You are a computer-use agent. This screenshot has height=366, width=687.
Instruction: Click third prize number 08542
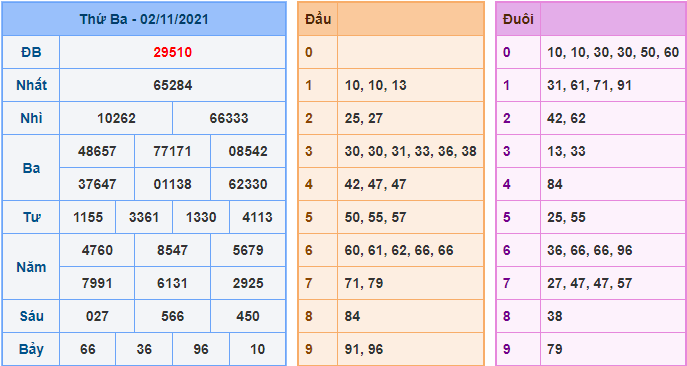248,151
